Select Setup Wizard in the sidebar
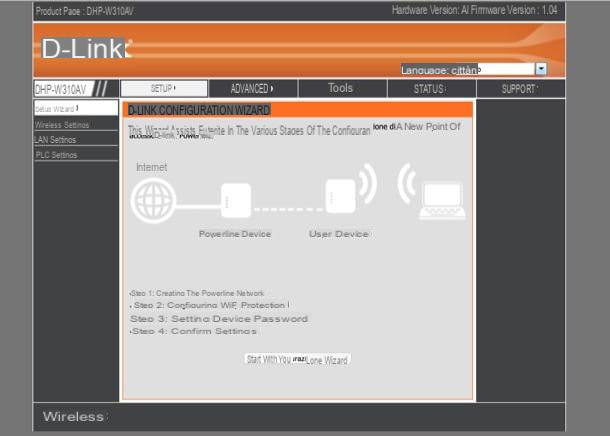Image resolution: width=610 pixels, height=436 pixels. tap(76, 108)
